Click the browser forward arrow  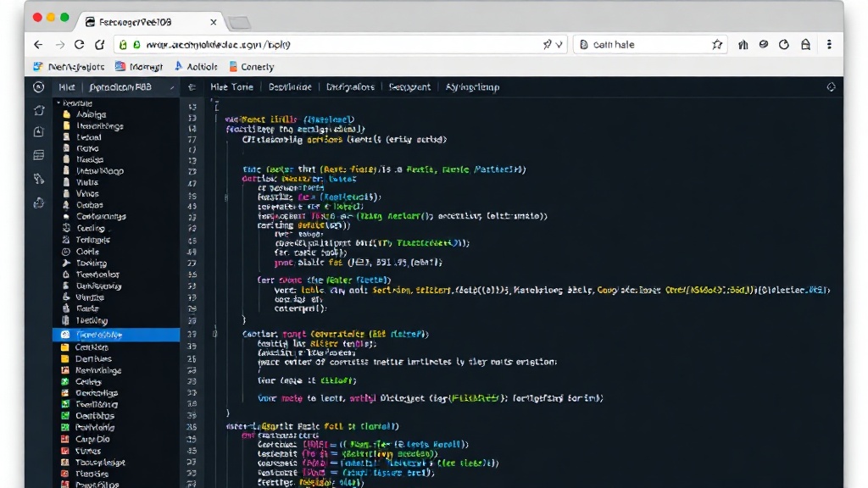[59, 45]
